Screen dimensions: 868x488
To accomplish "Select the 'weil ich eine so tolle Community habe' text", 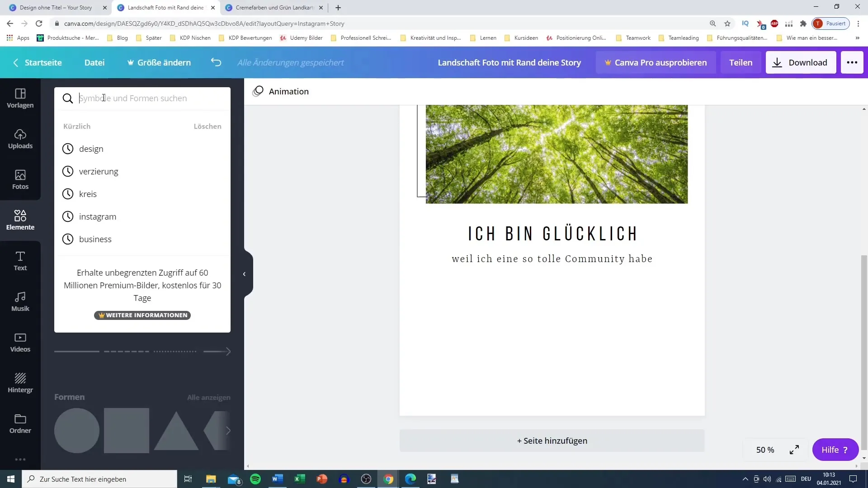I will 552,259.
